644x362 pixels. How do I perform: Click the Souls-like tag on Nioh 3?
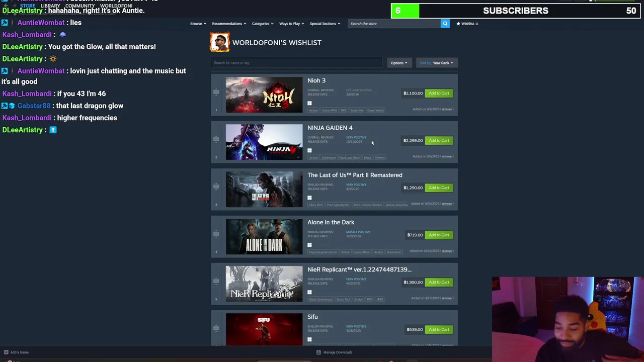[357, 110]
